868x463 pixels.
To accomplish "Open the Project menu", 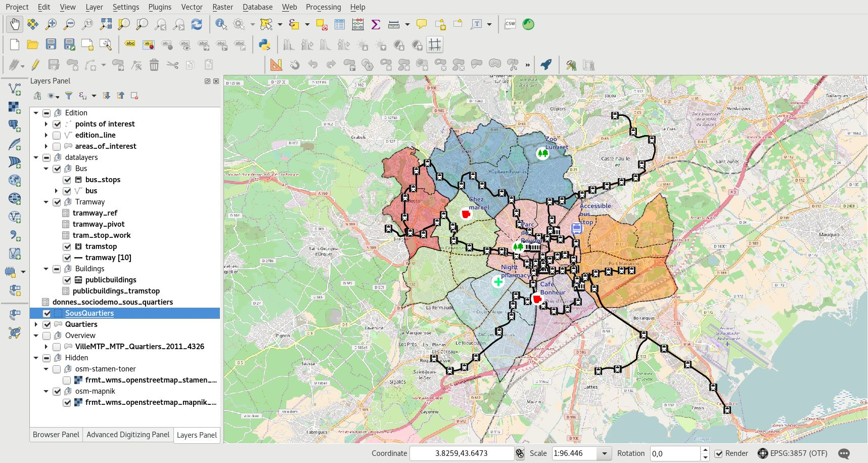I will click(x=17, y=7).
